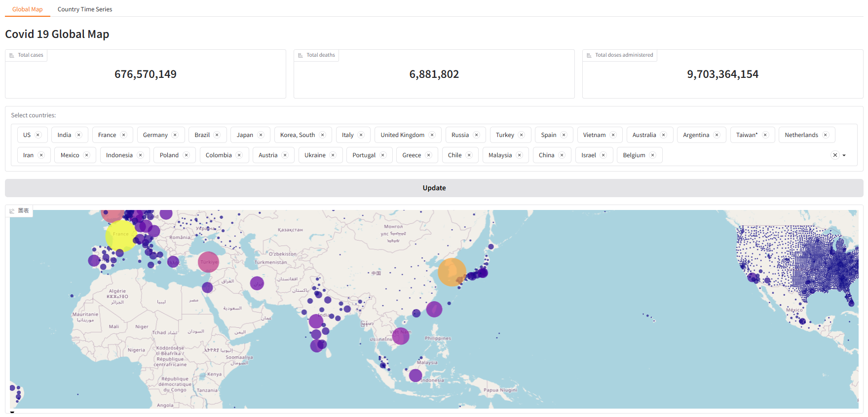Remove India from selected countries
This screenshot has height=417, width=868.
pos(78,135)
